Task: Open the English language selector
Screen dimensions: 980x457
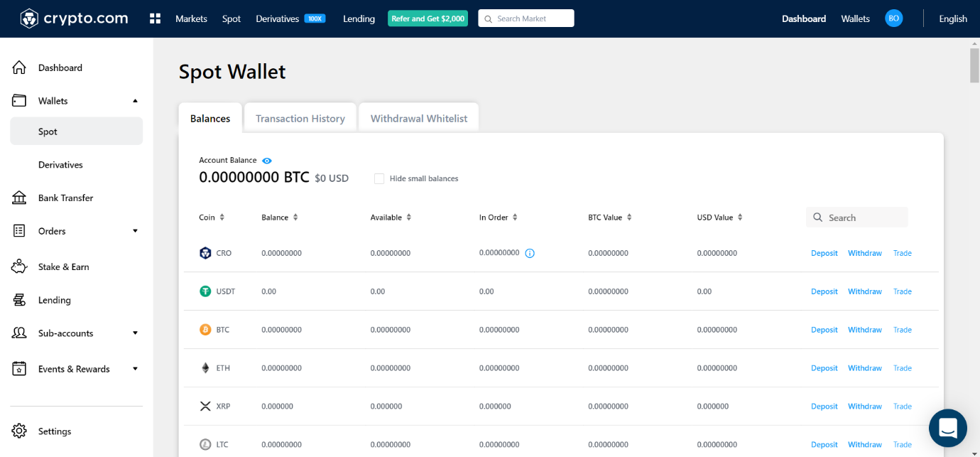Action: pos(953,18)
